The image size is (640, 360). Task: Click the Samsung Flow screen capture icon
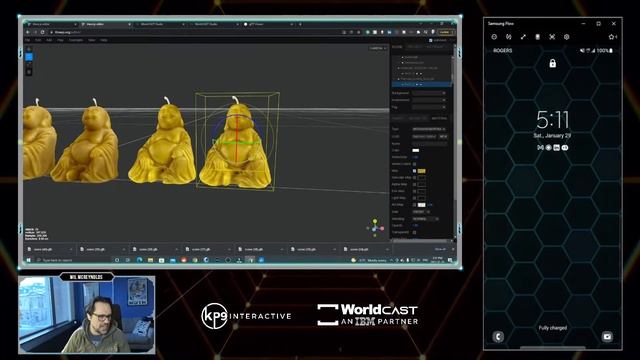[552, 37]
